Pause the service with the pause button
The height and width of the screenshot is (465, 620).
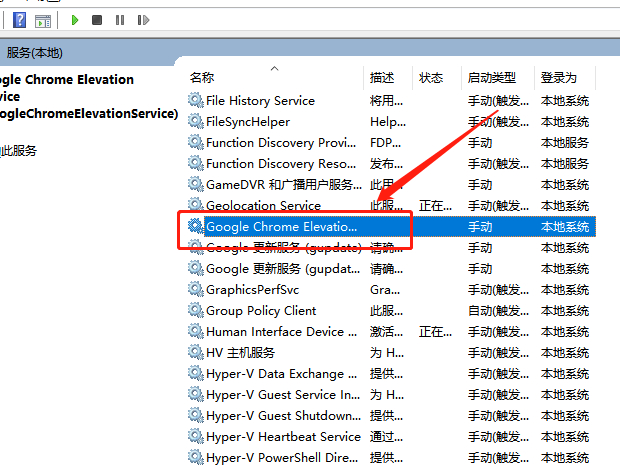(x=120, y=20)
